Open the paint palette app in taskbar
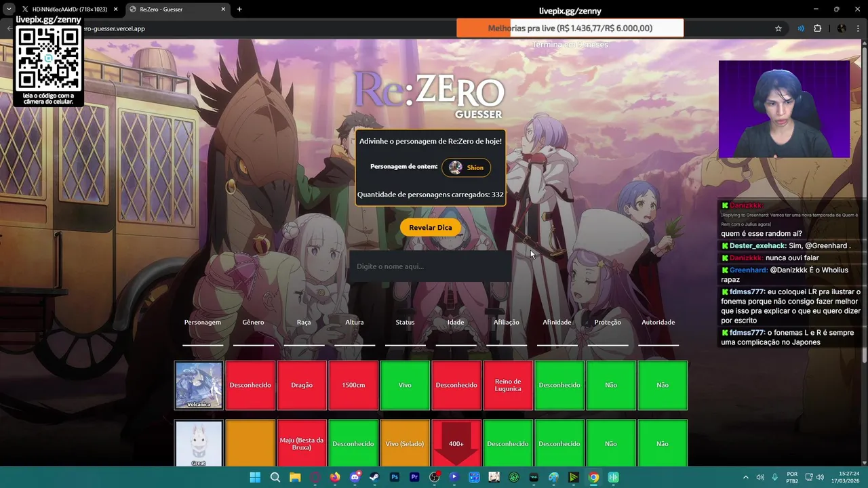The image size is (868, 488). tap(554, 477)
